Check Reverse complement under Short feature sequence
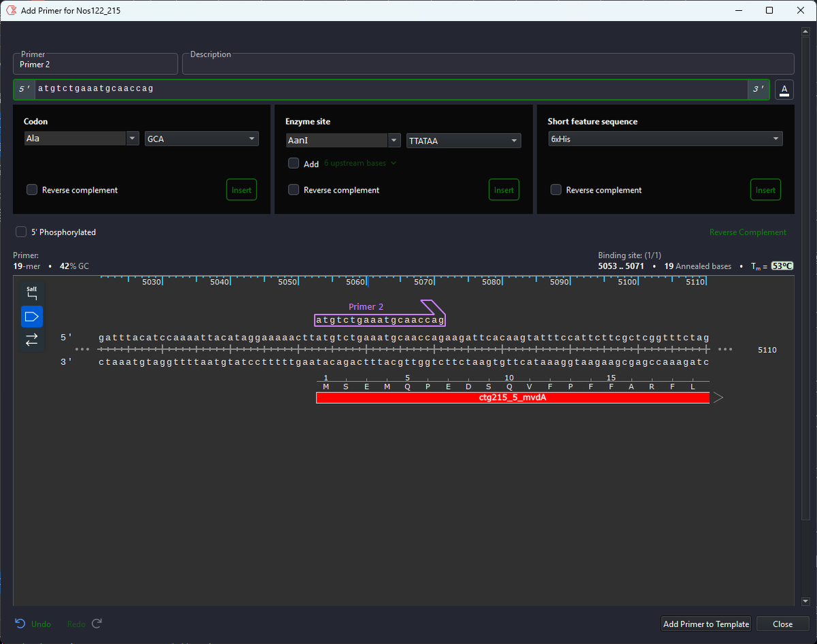817x644 pixels. click(556, 190)
